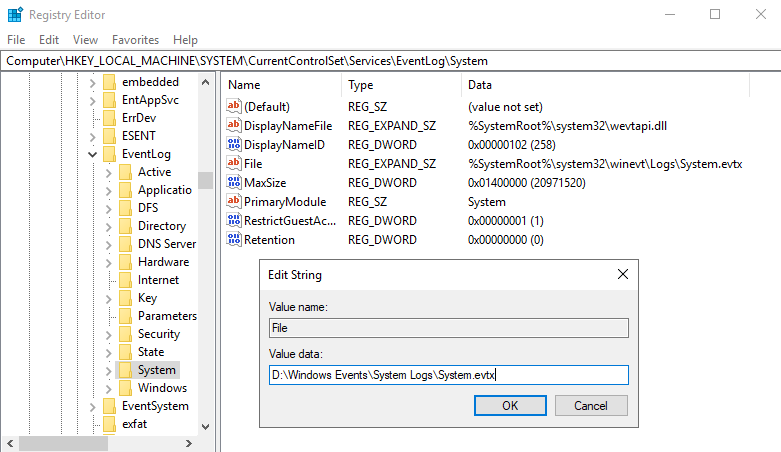
Task: Click the registry path address bar
Action: point(390,61)
